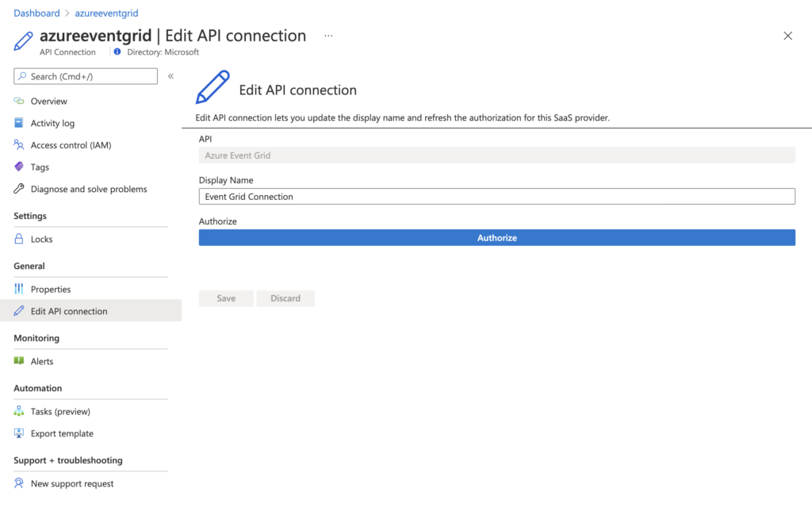Close the Edit API connection blade
This screenshot has height=519, width=812.
pos(787,36)
